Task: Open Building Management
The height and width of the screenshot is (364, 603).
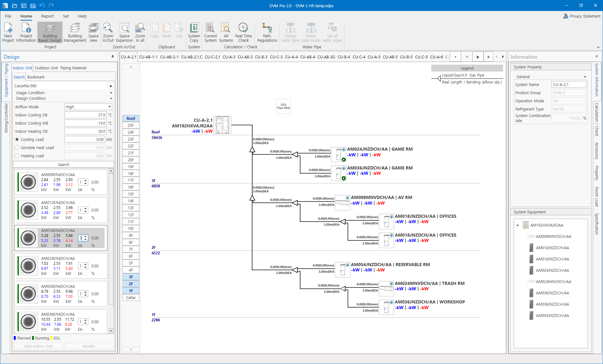Action: click(x=75, y=32)
